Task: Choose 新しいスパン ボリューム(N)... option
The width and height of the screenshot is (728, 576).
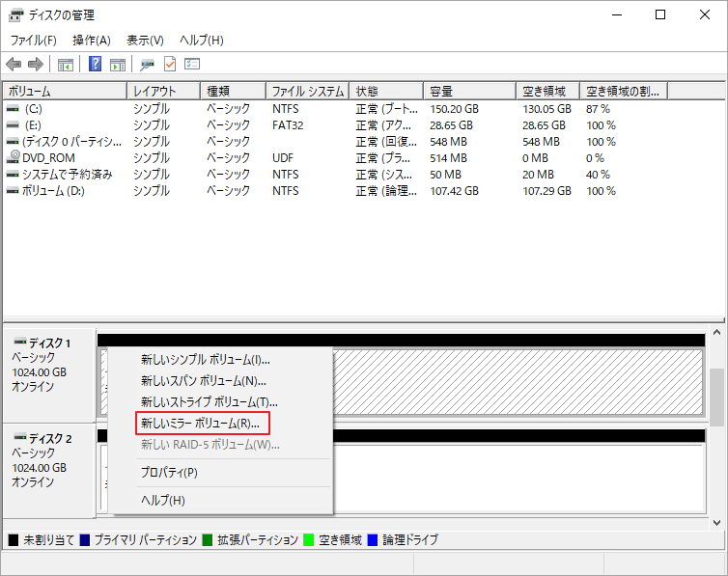Action: pos(220,381)
